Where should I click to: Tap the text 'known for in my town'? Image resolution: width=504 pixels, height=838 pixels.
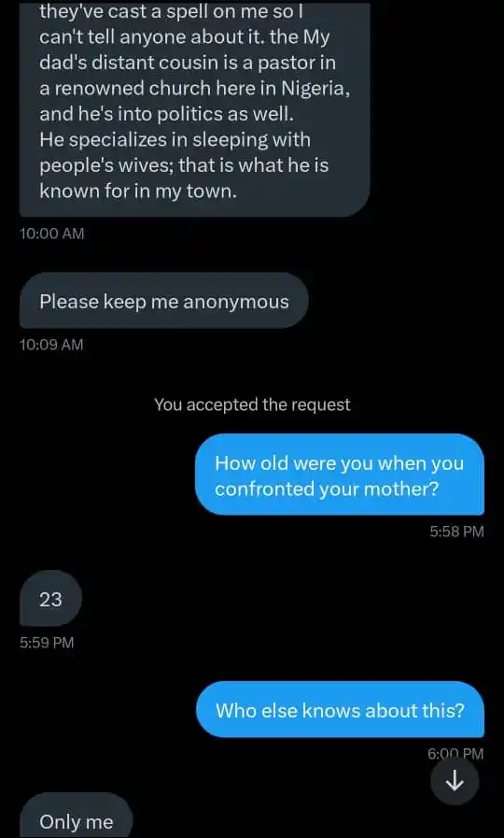tap(138, 191)
